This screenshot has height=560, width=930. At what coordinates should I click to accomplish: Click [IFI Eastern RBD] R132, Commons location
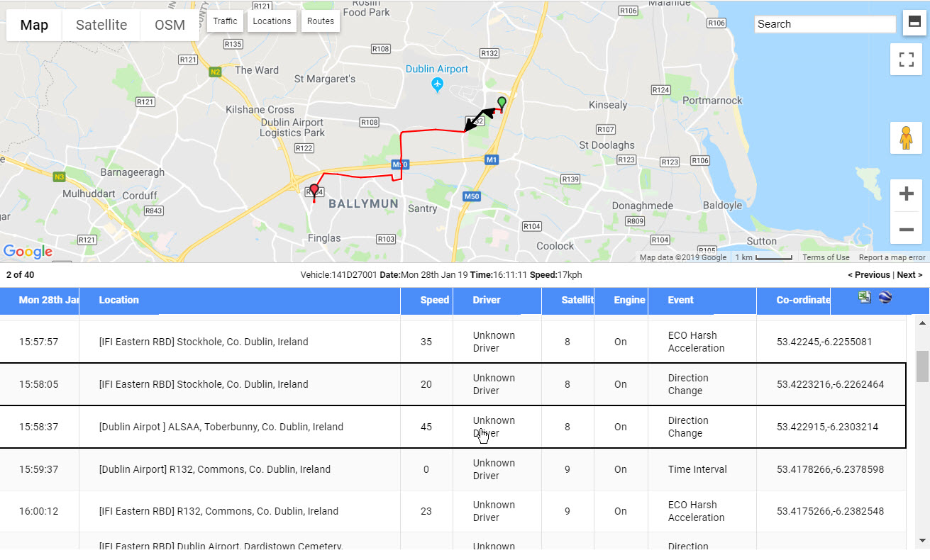click(x=218, y=511)
